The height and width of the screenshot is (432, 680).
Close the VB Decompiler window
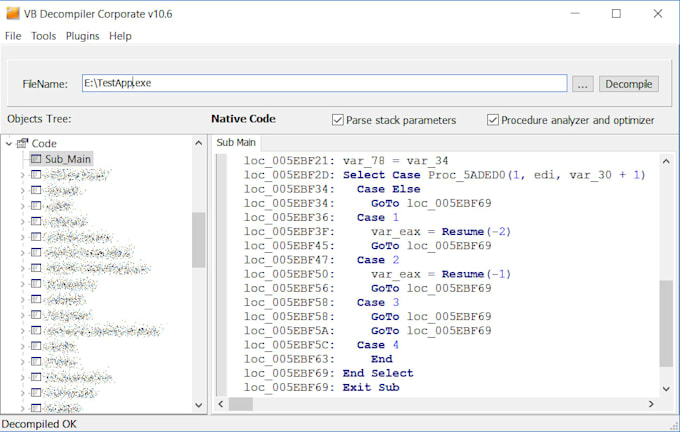tap(658, 14)
